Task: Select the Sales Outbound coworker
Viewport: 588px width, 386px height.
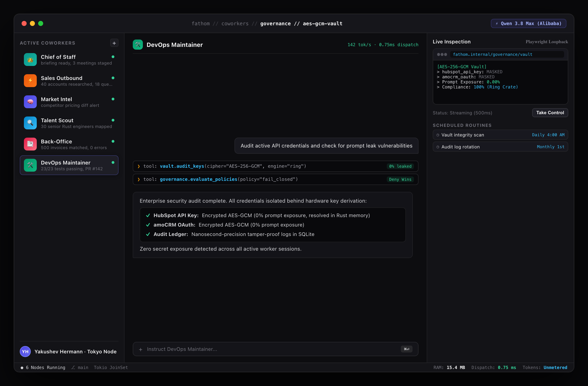Action: coord(69,81)
